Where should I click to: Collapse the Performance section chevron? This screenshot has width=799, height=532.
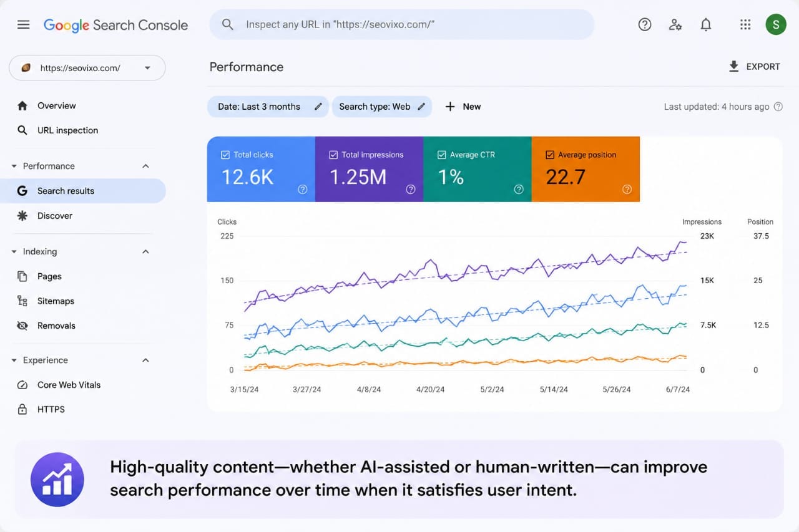(x=145, y=166)
